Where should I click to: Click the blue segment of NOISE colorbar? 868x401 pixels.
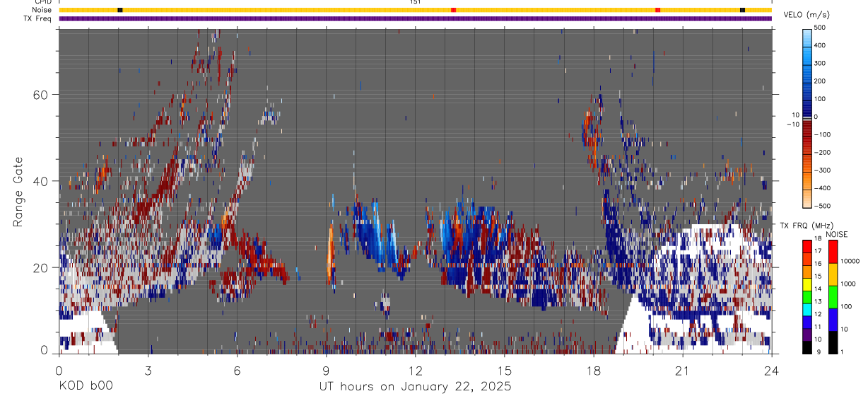[x=833, y=320]
